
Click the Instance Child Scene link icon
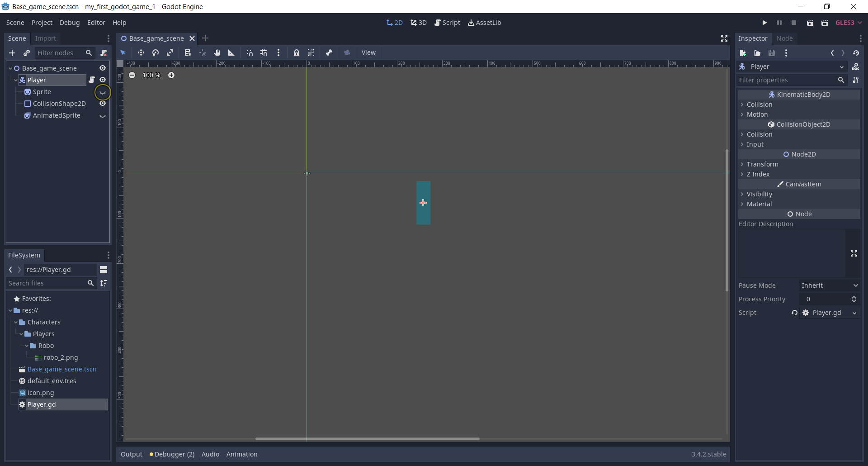pyautogui.click(x=27, y=53)
